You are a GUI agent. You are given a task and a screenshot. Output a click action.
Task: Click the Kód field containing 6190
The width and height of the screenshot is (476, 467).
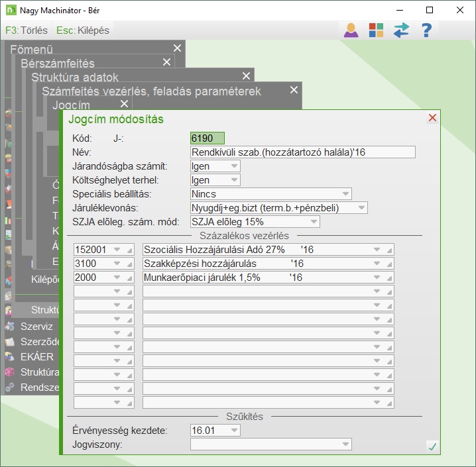pyautogui.click(x=208, y=138)
